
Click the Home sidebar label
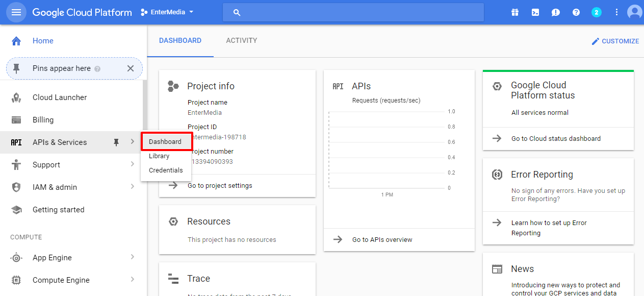(x=43, y=41)
